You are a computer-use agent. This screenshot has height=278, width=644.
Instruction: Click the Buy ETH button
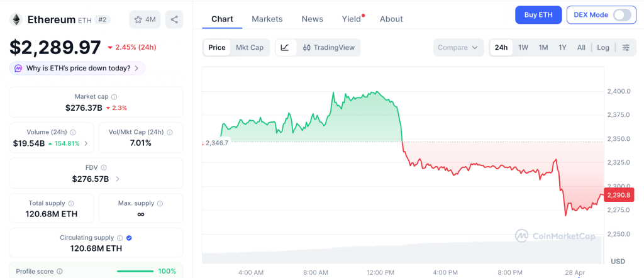[x=538, y=14]
